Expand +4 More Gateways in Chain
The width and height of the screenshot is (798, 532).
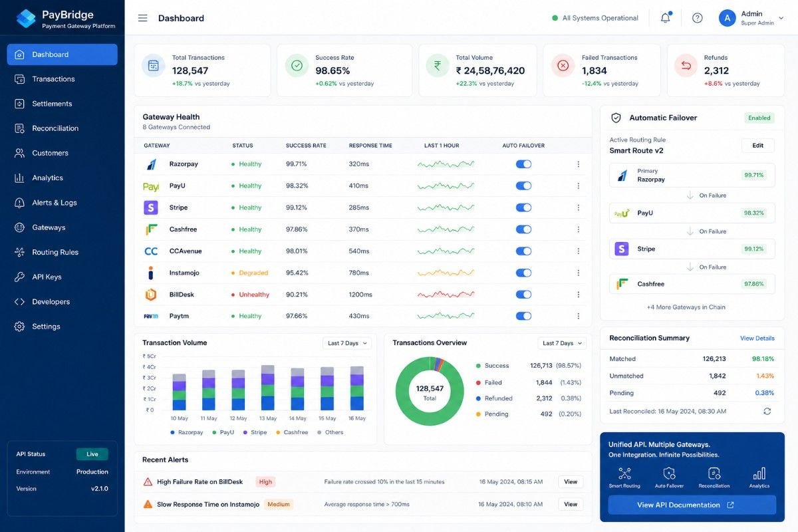(686, 307)
